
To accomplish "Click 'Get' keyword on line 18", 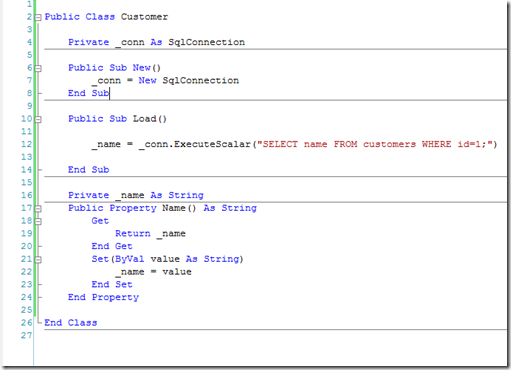I will click(100, 221).
